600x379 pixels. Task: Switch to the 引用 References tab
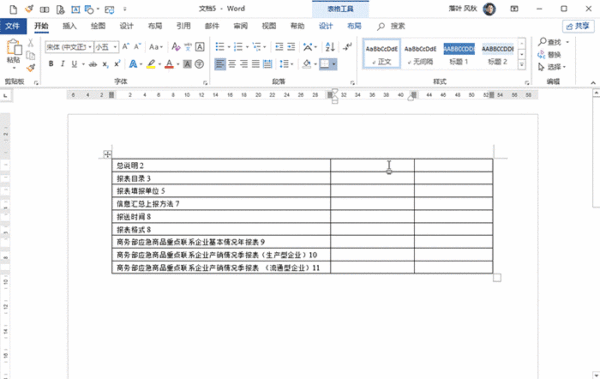183,26
